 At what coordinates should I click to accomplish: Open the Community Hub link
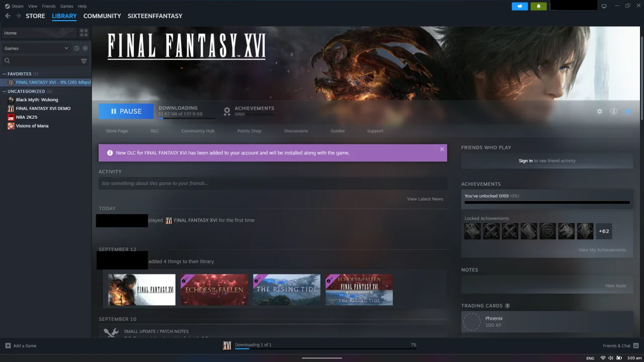coord(198,131)
